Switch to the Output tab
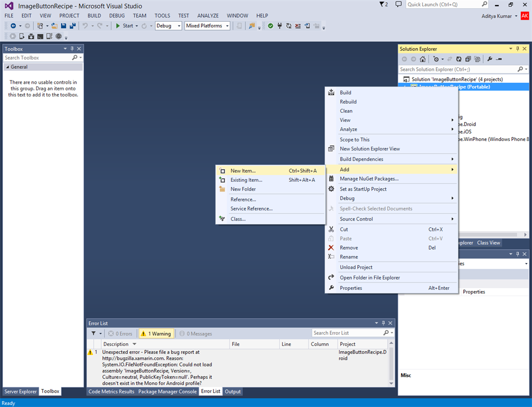This screenshot has height=407, width=532. pyautogui.click(x=233, y=392)
